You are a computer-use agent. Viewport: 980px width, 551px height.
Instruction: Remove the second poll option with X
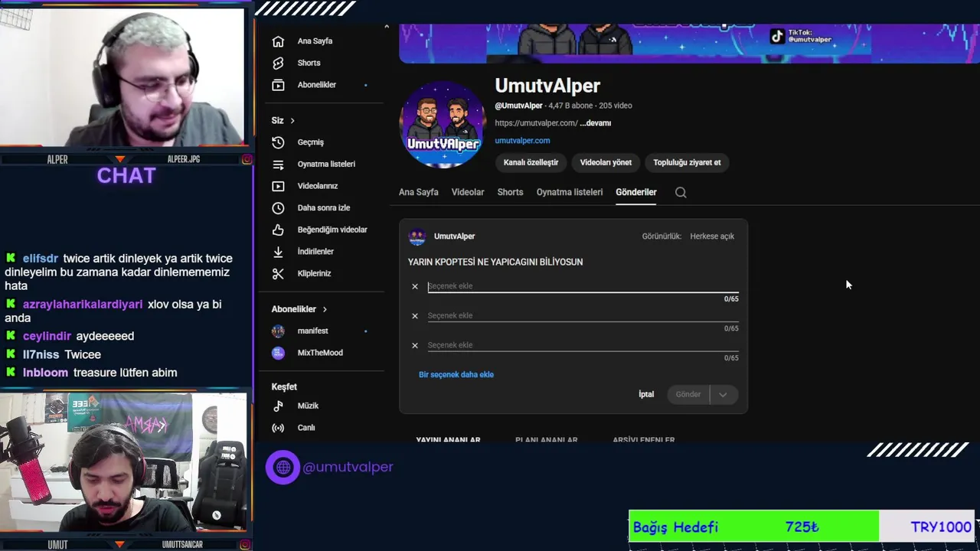pos(415,316)
